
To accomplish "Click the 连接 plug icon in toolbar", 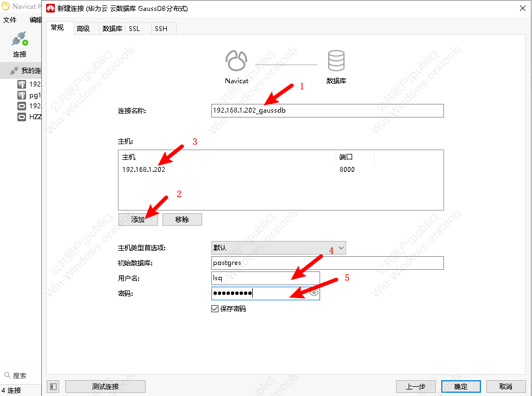I will [19, 39].
